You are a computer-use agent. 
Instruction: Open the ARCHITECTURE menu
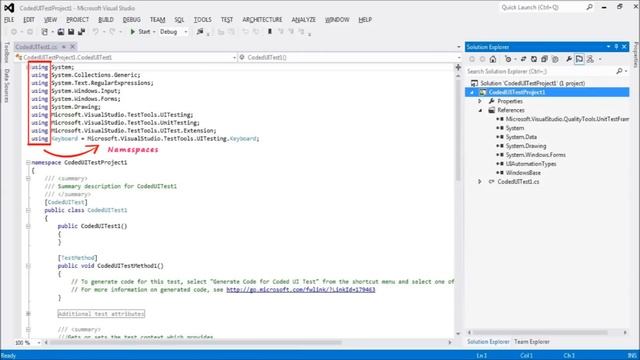click(262, 20)
